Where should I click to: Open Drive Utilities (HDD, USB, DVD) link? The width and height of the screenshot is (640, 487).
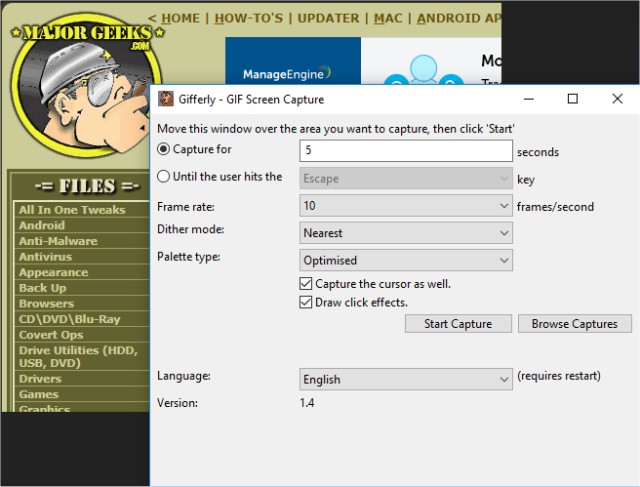tap(79, 357)
